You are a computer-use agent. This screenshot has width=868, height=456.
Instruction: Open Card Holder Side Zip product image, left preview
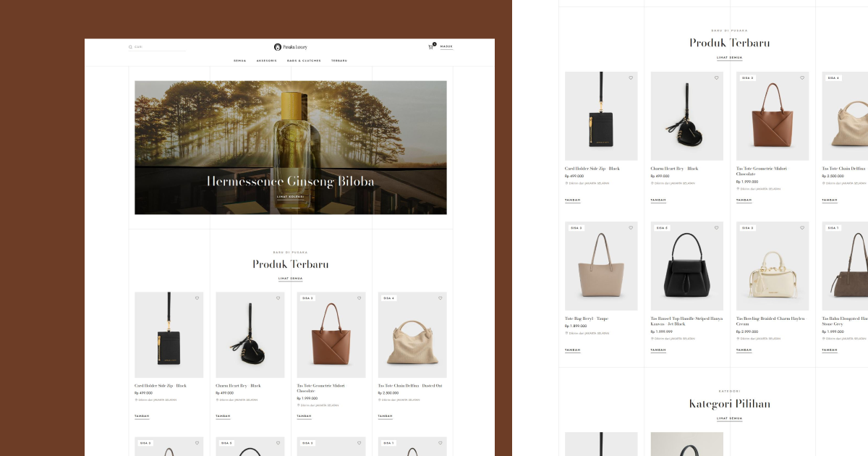click(169, 335)
